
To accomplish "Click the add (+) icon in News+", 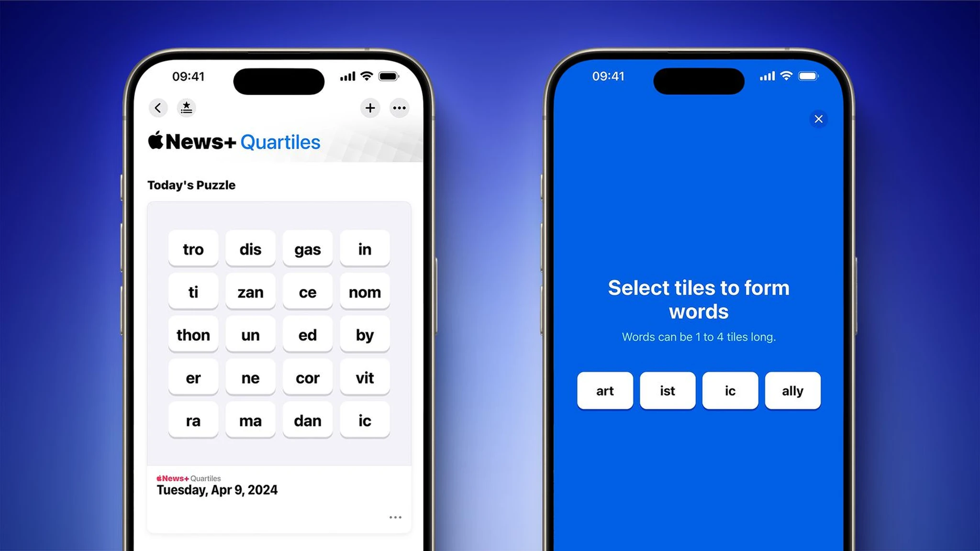I will [370, 108].
